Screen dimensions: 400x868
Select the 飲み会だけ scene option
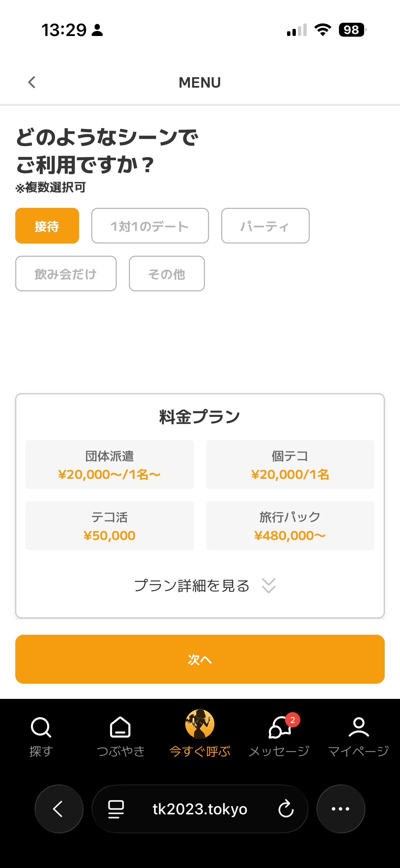(x=66, y=274)
